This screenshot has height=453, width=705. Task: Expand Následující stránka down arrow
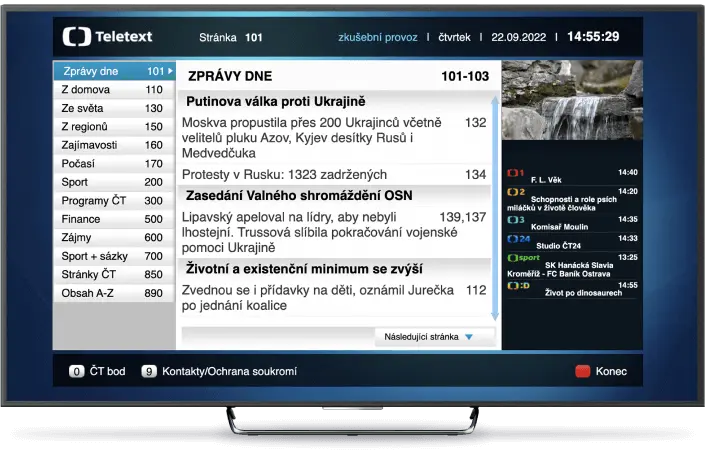(x=469, y=337)
